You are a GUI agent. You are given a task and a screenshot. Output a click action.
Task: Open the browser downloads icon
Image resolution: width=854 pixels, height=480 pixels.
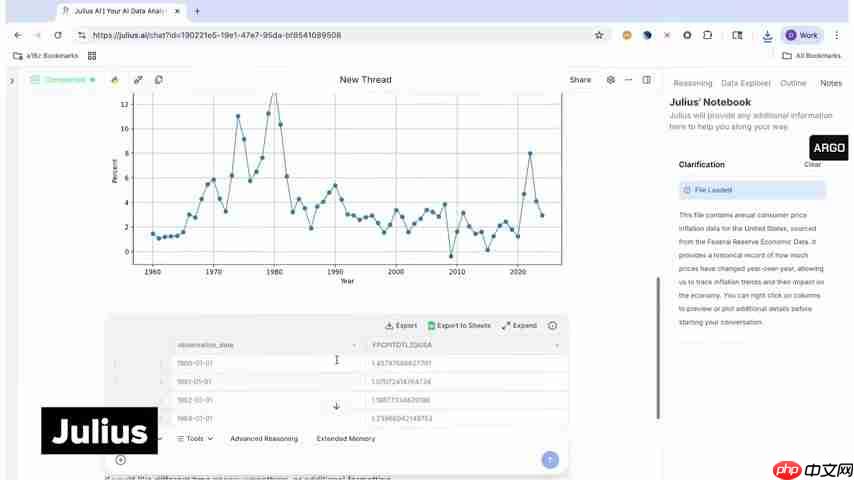click(x=767, y=36)
